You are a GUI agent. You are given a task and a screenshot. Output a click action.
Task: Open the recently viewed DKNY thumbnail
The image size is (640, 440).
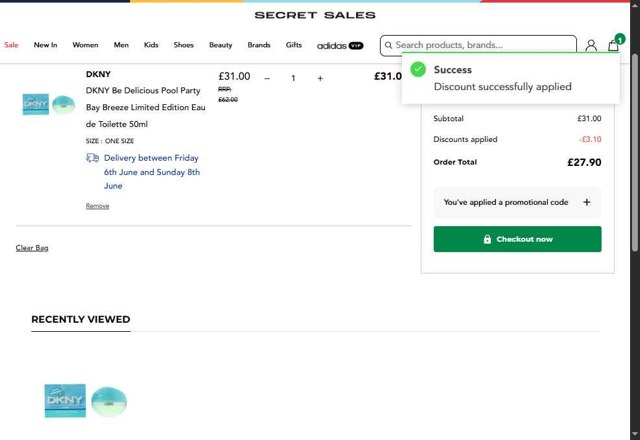pyautogui.click(x=86, y=401)
